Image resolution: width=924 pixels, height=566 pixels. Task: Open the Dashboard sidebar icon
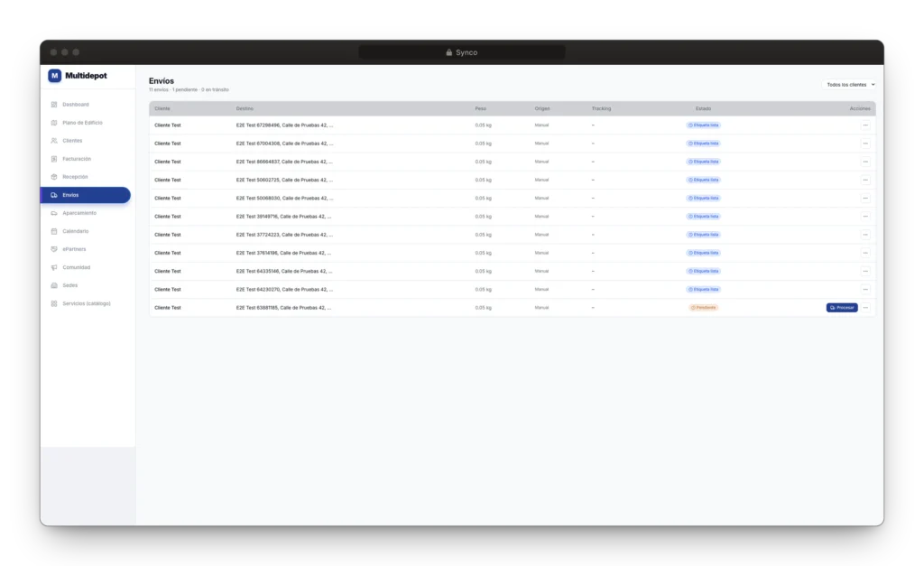coord(54,105)
